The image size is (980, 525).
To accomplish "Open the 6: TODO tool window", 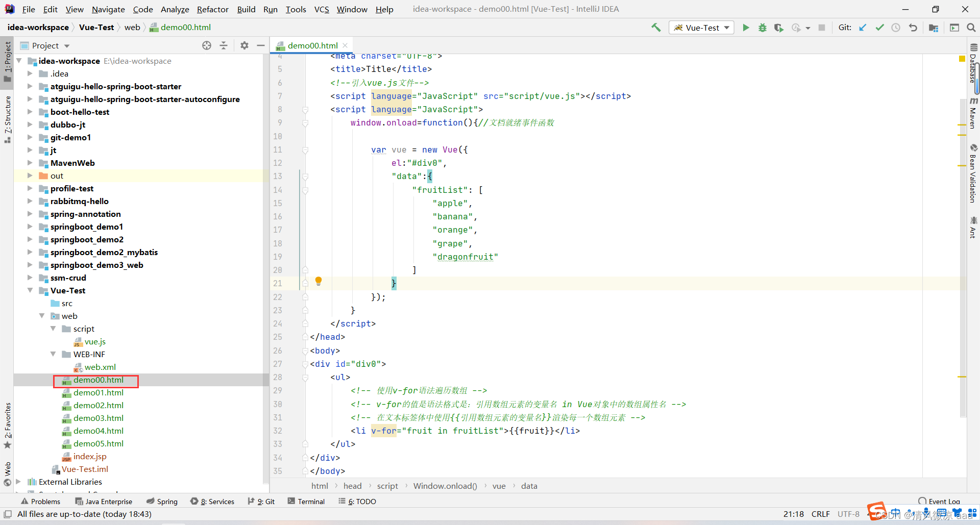I will [x=357, y=502].
